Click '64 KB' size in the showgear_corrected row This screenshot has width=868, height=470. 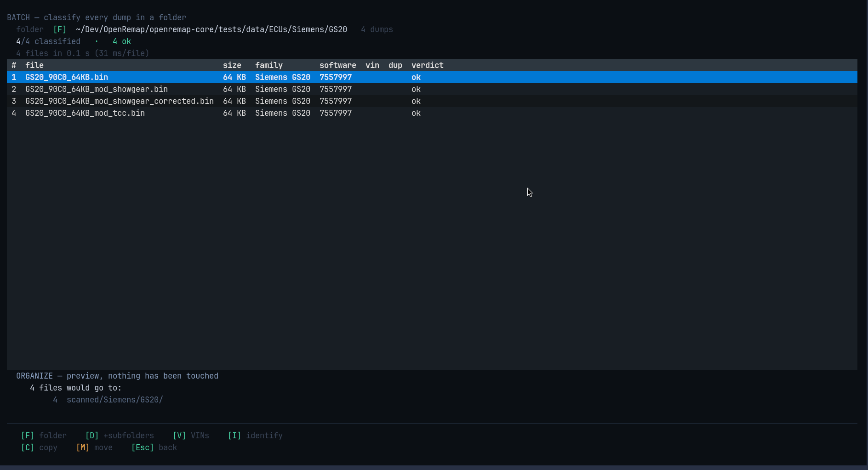tap(234, 101)
